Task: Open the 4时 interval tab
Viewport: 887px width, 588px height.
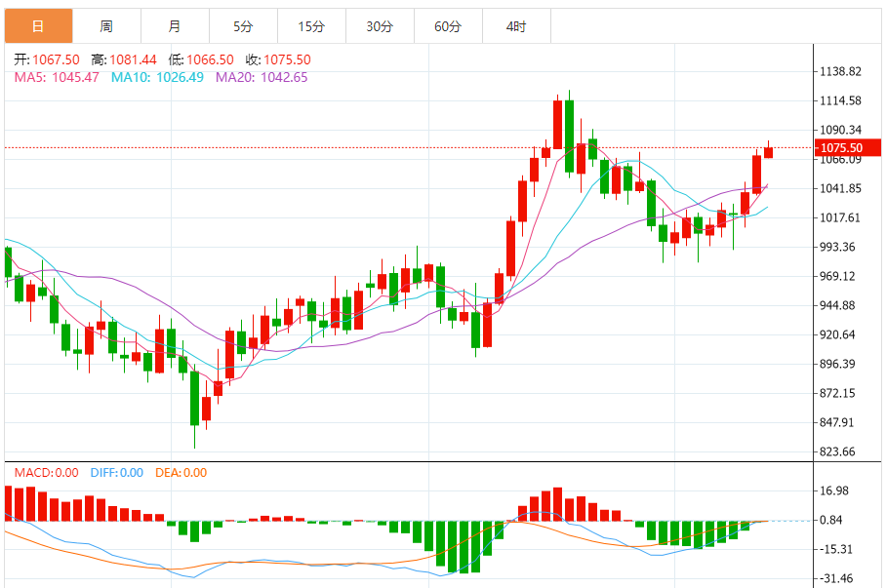Action: pos(516,26)
